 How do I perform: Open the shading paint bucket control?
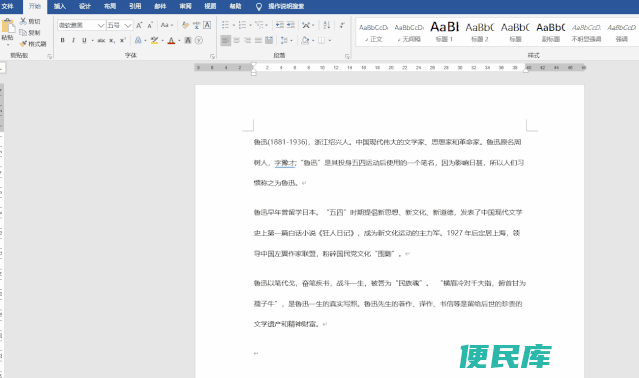[x=305, y=40]
